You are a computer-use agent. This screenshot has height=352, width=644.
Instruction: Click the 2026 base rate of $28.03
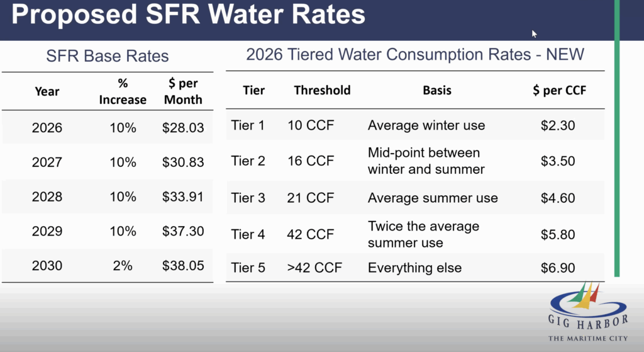(x=183, y=128)
